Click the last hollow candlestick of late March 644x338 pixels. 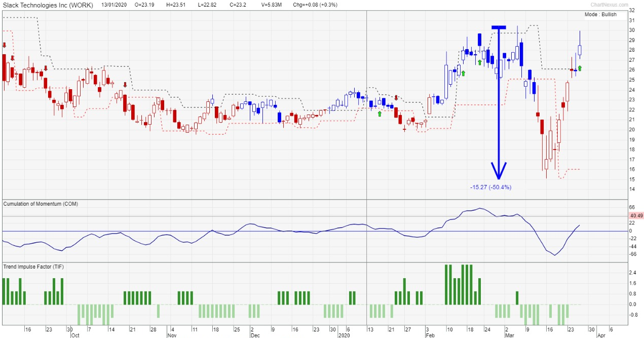(580, 49)
